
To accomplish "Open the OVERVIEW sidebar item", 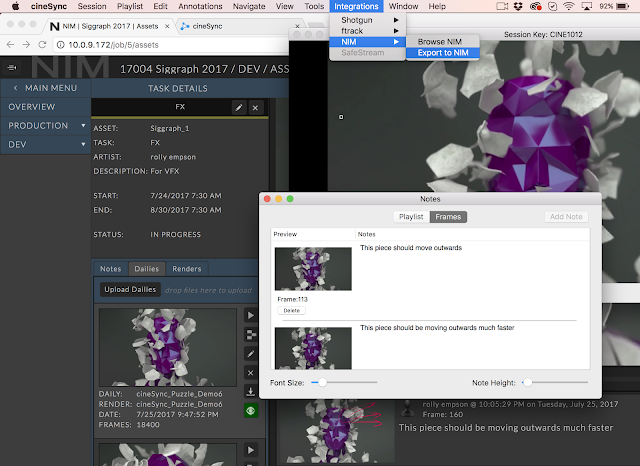I will pos(45,107).
